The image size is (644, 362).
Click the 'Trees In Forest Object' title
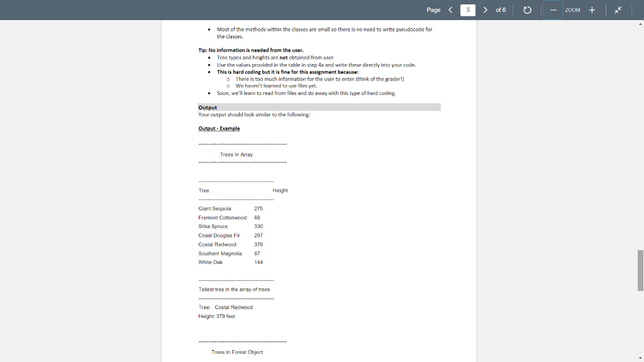coord(237,352)
